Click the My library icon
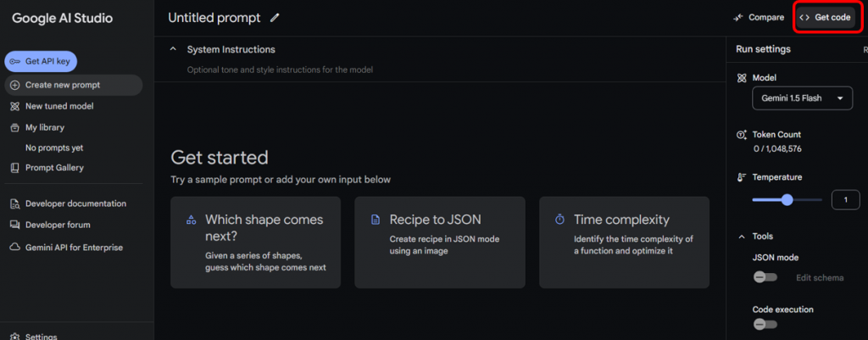Viewport: 868px width, 340px height. tap(14, 127)
